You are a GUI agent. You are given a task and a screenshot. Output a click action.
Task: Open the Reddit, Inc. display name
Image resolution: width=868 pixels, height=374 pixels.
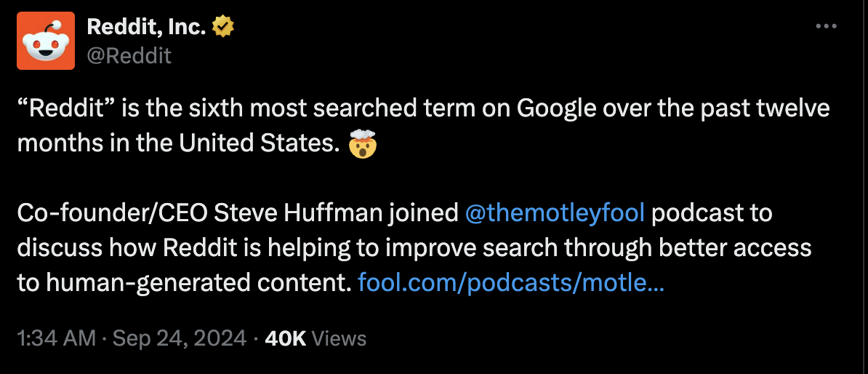[x=146, y=28]
